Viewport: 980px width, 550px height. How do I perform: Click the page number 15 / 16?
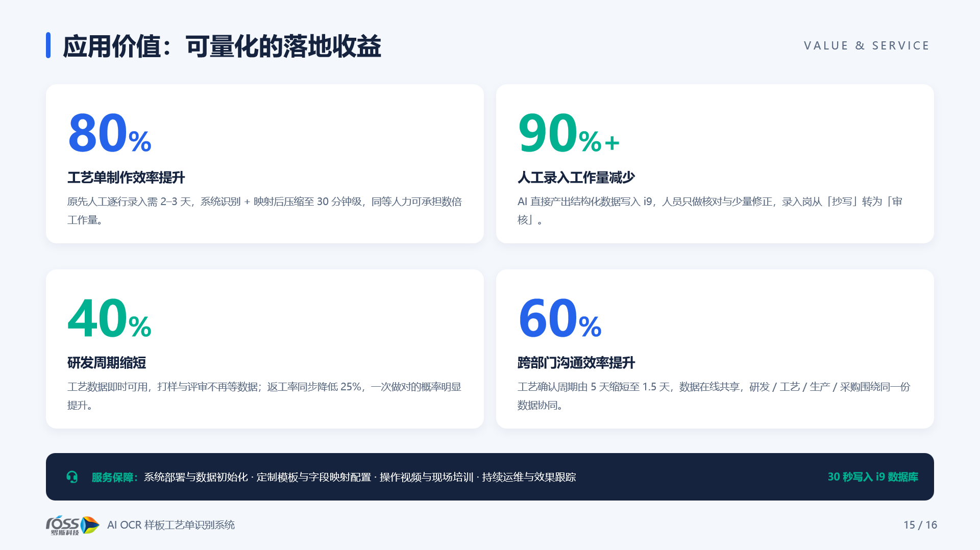[x=920, y=524]
